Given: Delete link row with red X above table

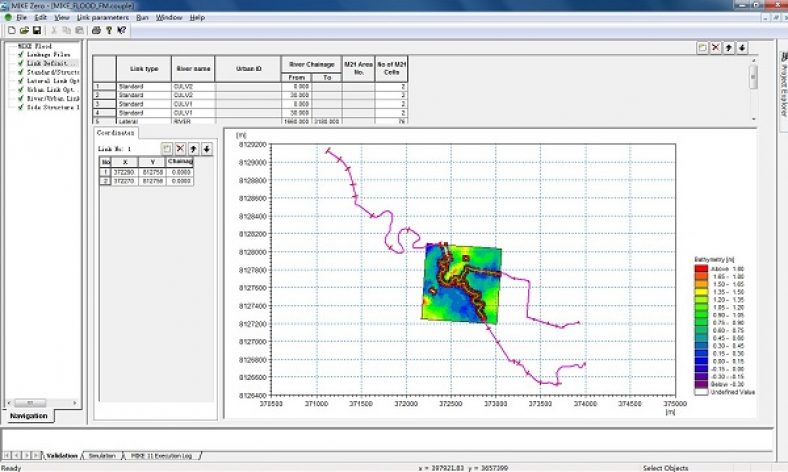Looking at the screenshot, I should (x=716, y=47).
